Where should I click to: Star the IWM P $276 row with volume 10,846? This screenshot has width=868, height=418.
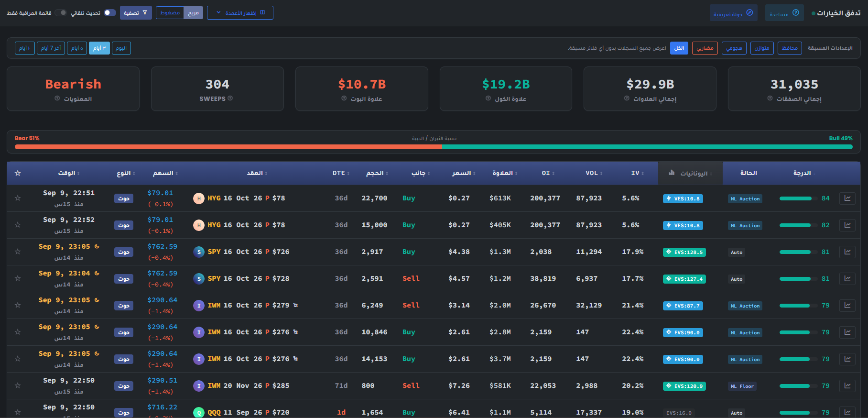coord(18,332)
